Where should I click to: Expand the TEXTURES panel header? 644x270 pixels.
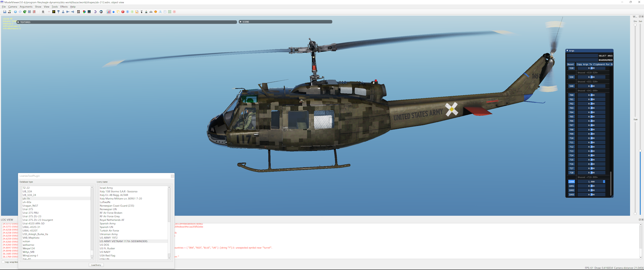127,22
